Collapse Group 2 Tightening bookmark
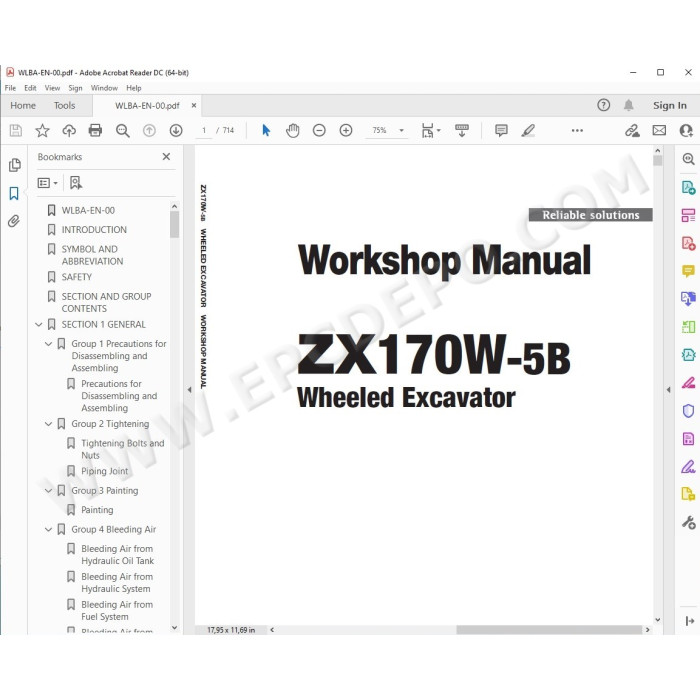Image resolution: width=700 pixels, height=700 pixels. click(49, 424)
